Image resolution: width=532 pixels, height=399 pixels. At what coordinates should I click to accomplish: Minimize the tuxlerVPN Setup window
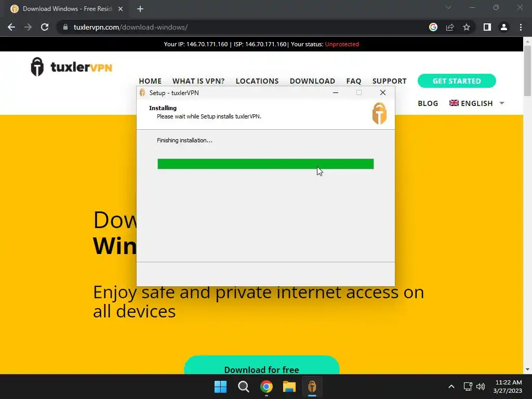(336, 92)
